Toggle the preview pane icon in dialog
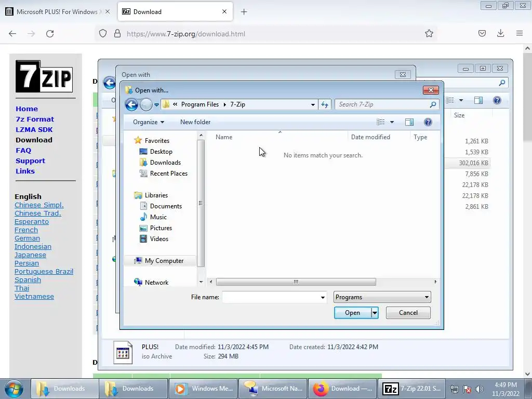 click(409, 122)
